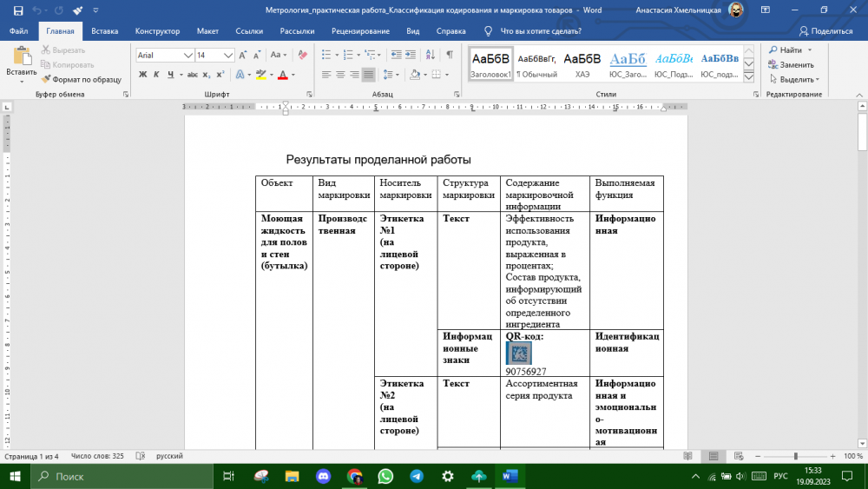Open the font size dropdown
The width and height of the screenshot is (868, 489).
point(229,55)
